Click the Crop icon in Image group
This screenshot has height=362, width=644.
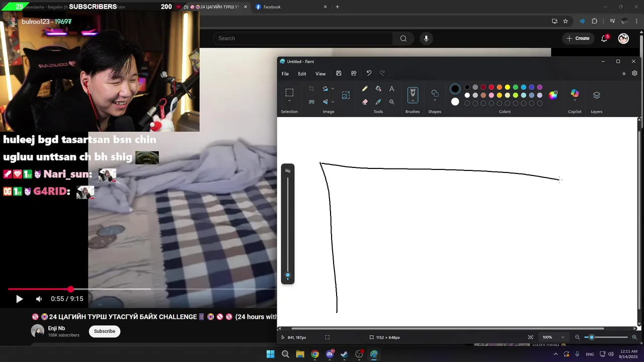pyautogui.click(x=311, y=88)
